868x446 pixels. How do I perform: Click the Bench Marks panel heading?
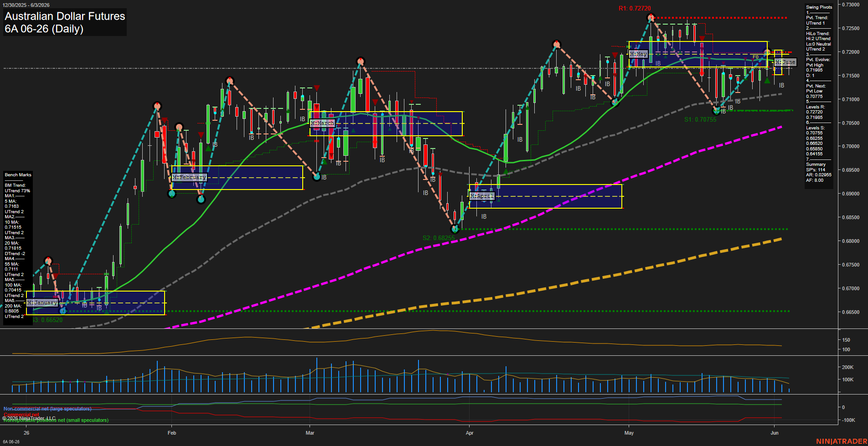click(x=18, y=175)
